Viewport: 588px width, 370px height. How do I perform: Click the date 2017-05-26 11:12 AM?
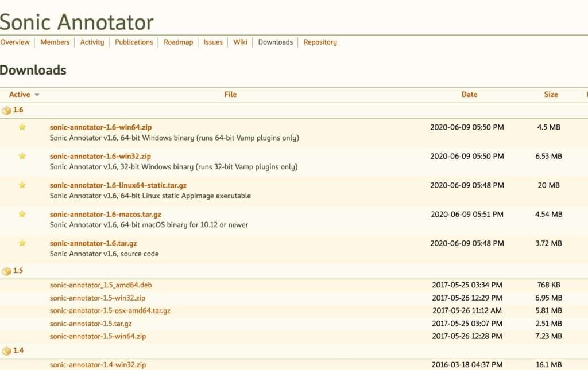[x=467, y=311]
